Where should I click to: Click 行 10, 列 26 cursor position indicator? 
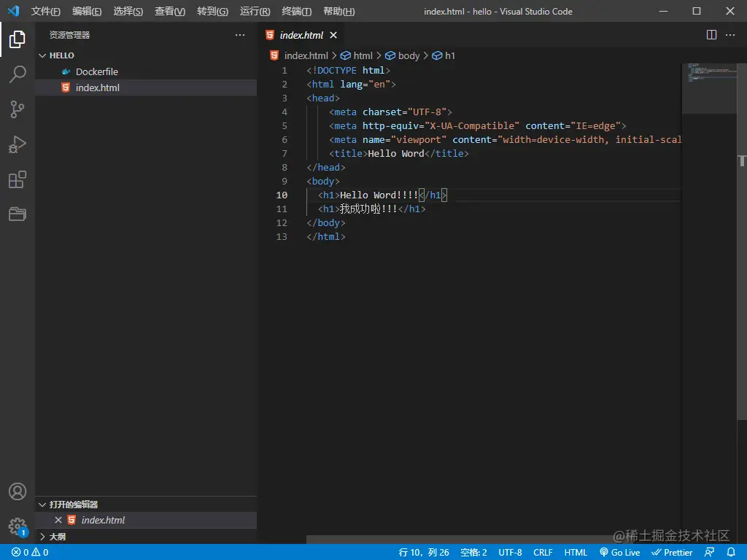(x=424, y=553)
